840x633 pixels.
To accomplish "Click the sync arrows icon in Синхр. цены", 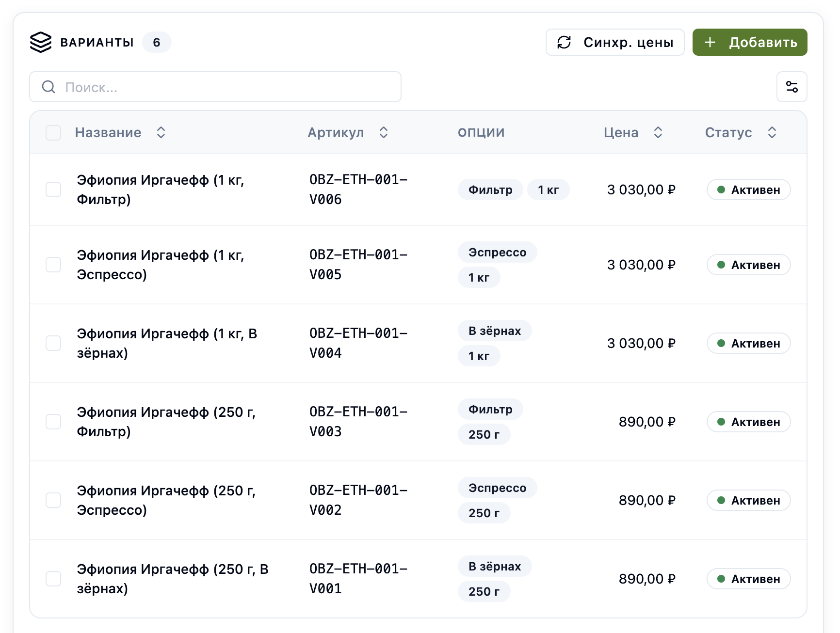I will [564, 42].
